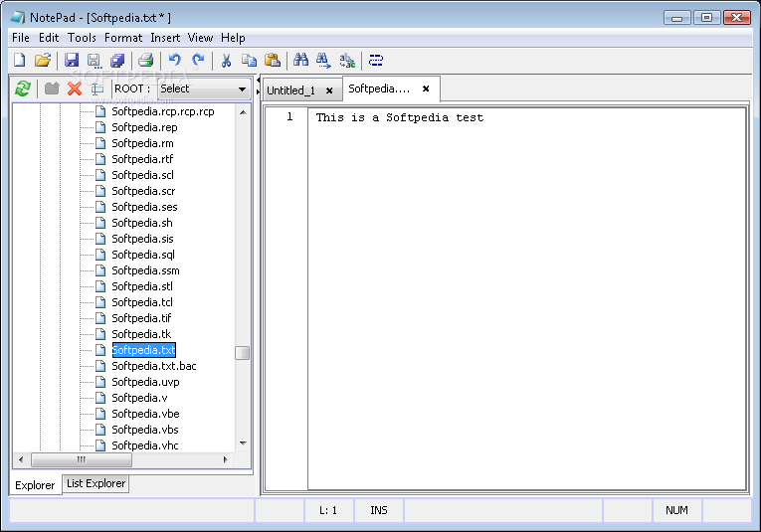This screenshot has width=761, height=532.
Task: Place cursor in the text 'This is a Softpedia test'
Action: 400,117
